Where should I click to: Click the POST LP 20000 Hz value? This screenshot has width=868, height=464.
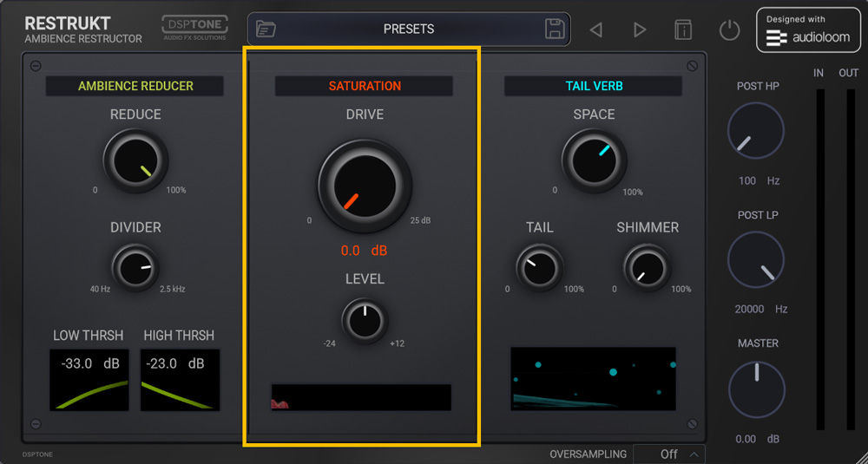click(x=760, y=309)
